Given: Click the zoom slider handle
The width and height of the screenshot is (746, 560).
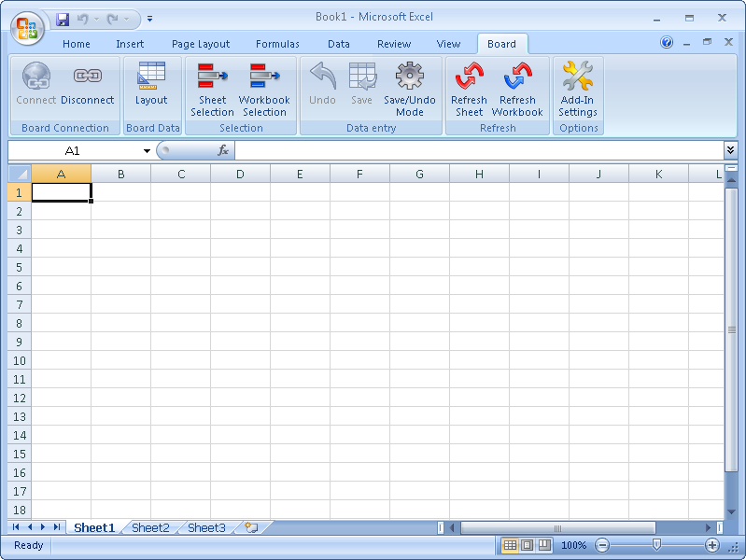Looking at the screenshot, I should (657, 545).
